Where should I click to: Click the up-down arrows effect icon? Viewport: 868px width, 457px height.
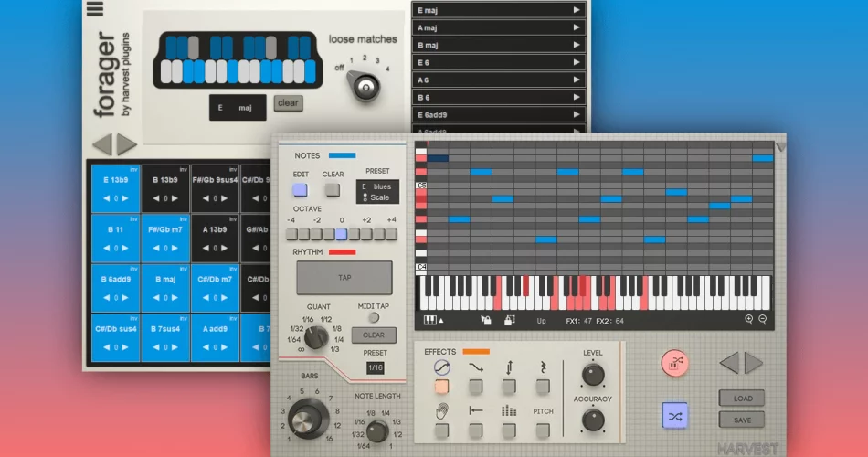coord(509,367)
